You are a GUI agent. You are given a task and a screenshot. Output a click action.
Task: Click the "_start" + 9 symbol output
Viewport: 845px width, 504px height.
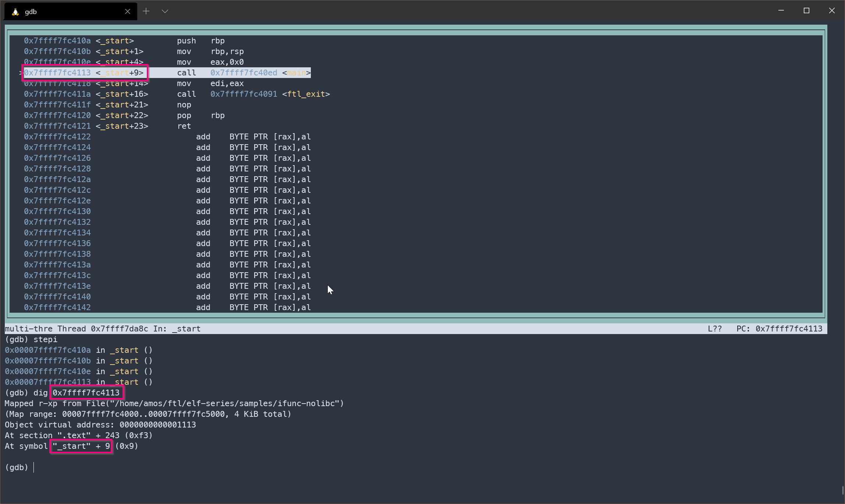coord(81,446)
